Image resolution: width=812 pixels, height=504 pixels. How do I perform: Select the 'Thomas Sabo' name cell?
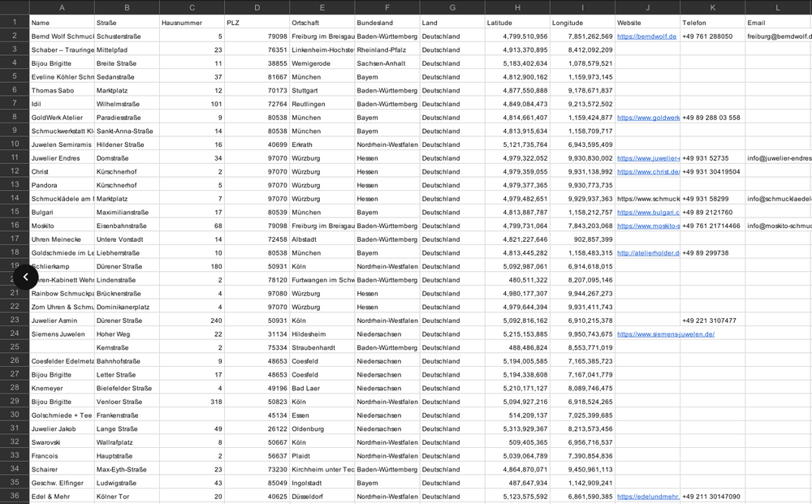click(x=63, y=91)
